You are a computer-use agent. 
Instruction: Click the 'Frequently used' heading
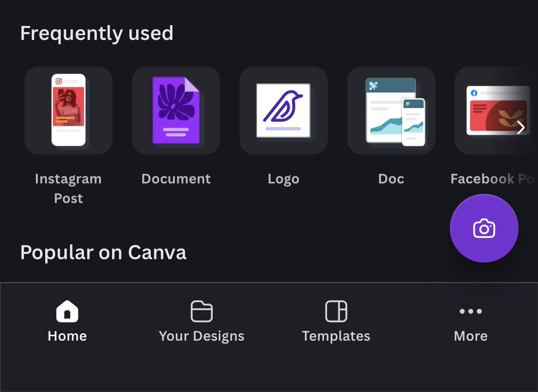97,34
